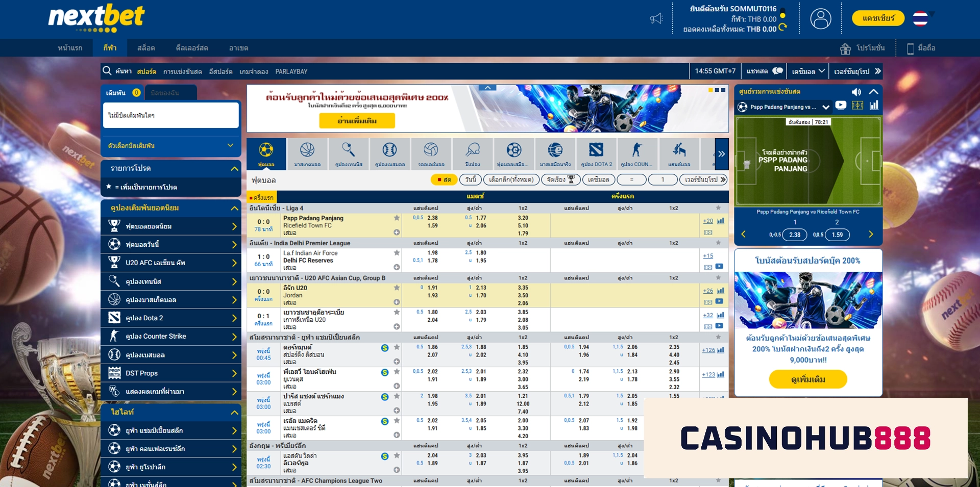The height and width of the screenshot is (487, 980).
Task: Open the Counter Strike category icon
Action: pos(636,153)
